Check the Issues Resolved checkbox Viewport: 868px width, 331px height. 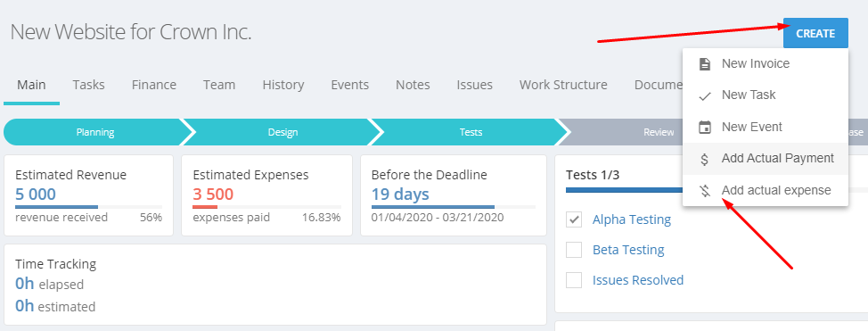(x=574, y=280)
